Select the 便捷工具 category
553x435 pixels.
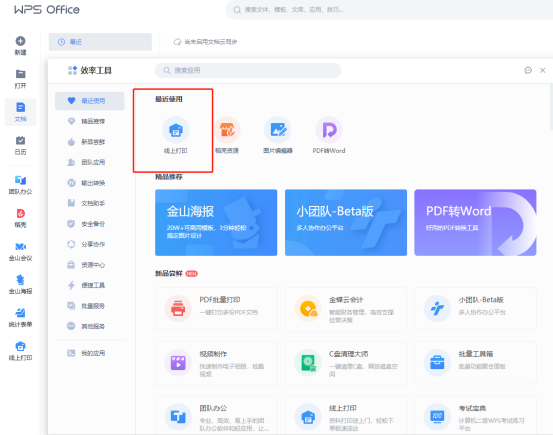tap(90, 285)
